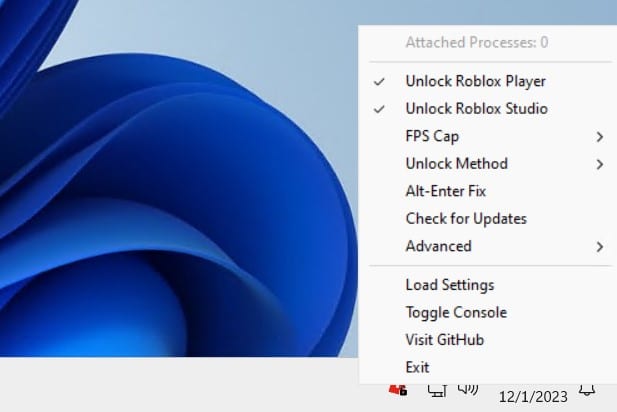Click the 12/1/2023 date in taskbar
This screenshot has width=617, height=412.
click(x=533, y=397)
